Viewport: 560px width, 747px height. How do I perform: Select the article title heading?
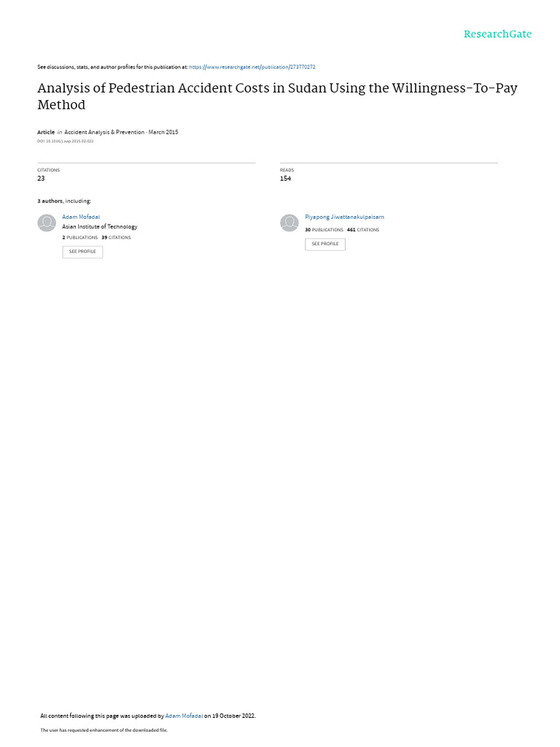(x=277, y=96)
